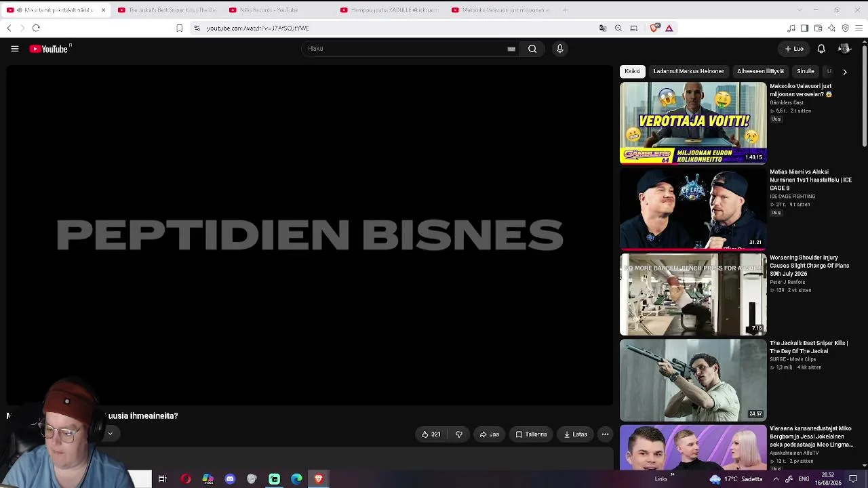The height and width of the screenshot is (488, 868).
Task: Open the shoulder injury gym video thumbnail
Action: (693, 295)
